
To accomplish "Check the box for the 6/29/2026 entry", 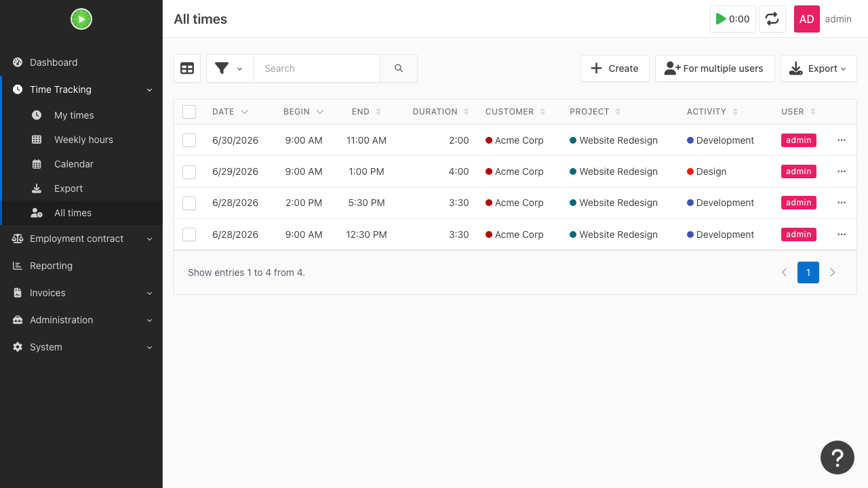I will click(189, 171).
